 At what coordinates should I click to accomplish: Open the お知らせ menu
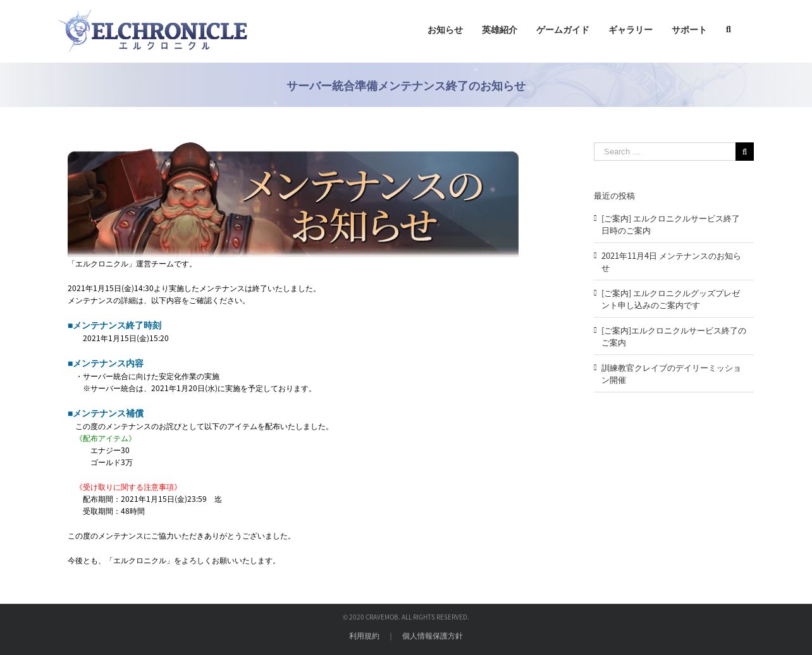coord(445,30)
